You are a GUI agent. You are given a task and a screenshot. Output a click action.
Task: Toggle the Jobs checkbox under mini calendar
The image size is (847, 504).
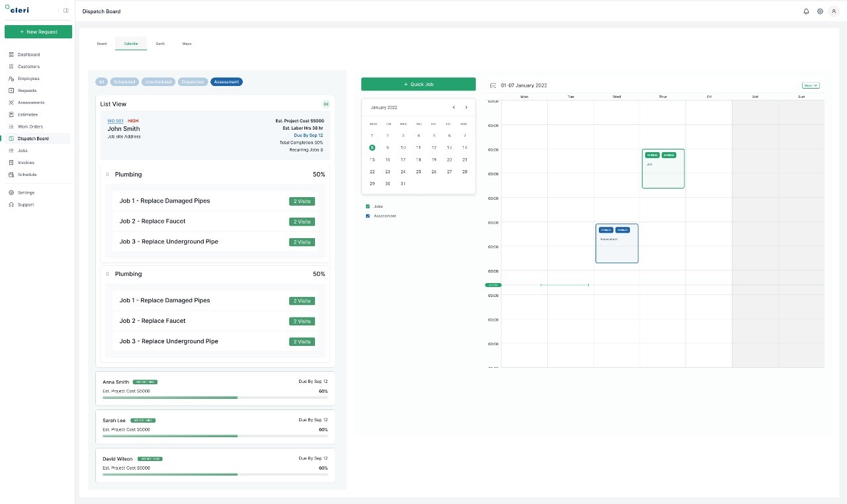[368, 206]
